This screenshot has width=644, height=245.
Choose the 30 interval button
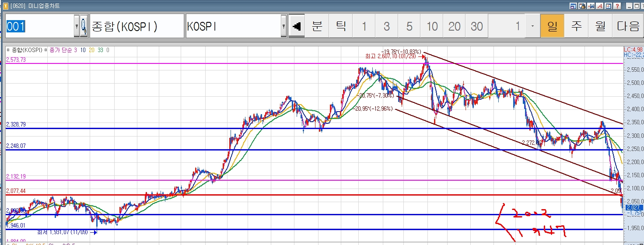pos(477,27)
